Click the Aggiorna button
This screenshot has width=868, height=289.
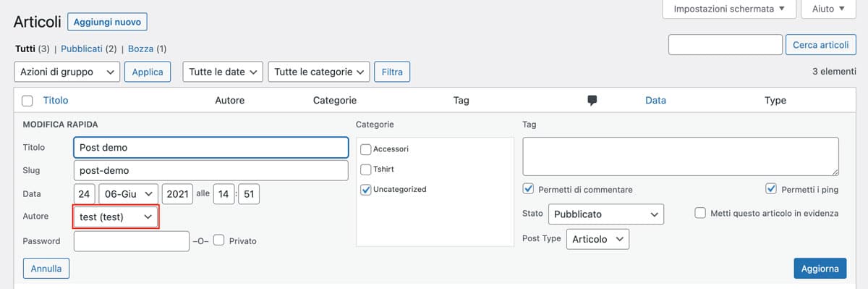click(820, 269)
